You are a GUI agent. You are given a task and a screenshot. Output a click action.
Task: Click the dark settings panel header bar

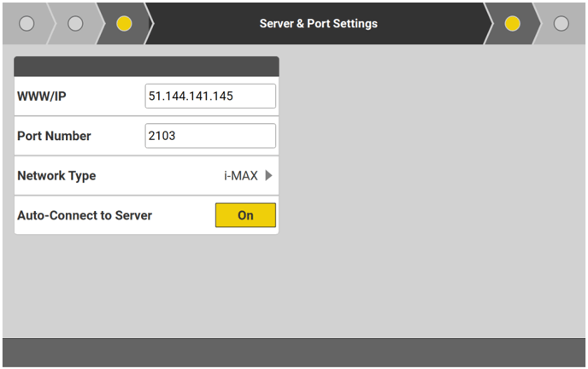point(146,67)
